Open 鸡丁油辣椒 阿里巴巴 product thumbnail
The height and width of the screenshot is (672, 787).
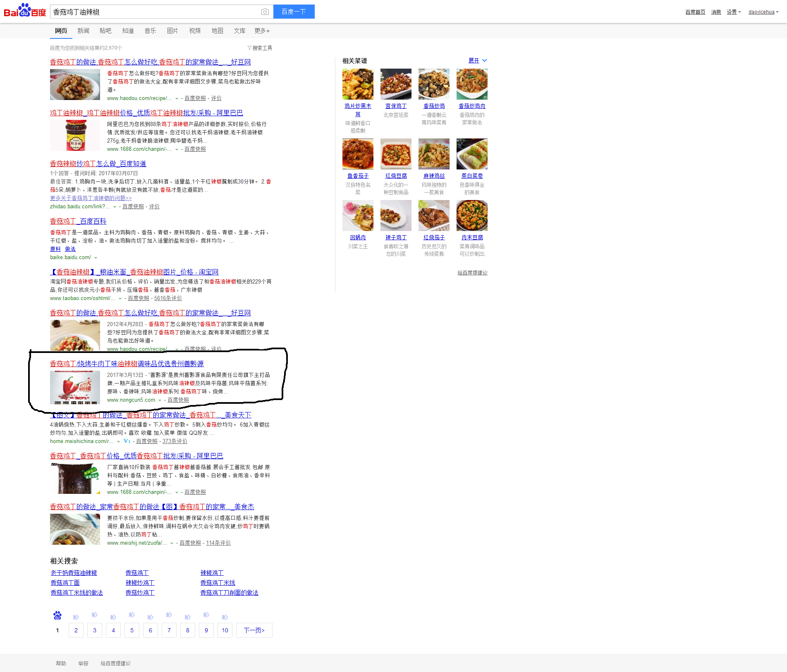75,135
